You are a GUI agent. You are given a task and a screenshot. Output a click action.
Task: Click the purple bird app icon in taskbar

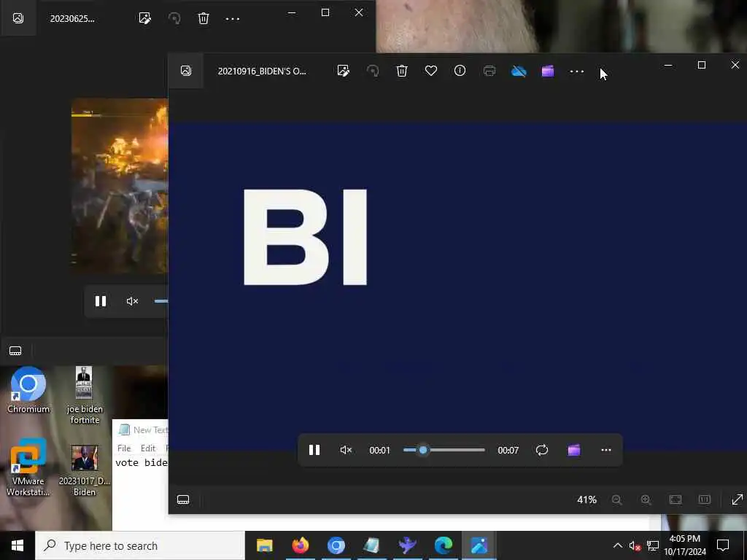[x=407, y=545]
